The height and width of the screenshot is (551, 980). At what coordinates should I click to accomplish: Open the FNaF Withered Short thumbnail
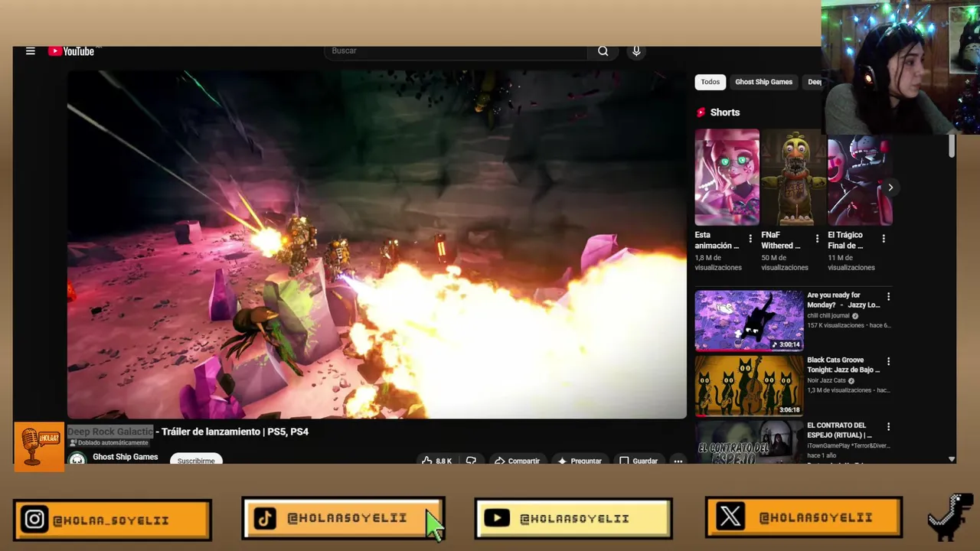point(793,178)
